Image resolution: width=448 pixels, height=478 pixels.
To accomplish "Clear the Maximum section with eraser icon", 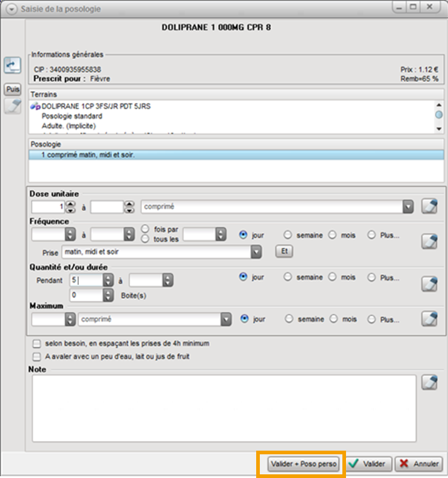I will pyautogui.click(x=429, y=319).
